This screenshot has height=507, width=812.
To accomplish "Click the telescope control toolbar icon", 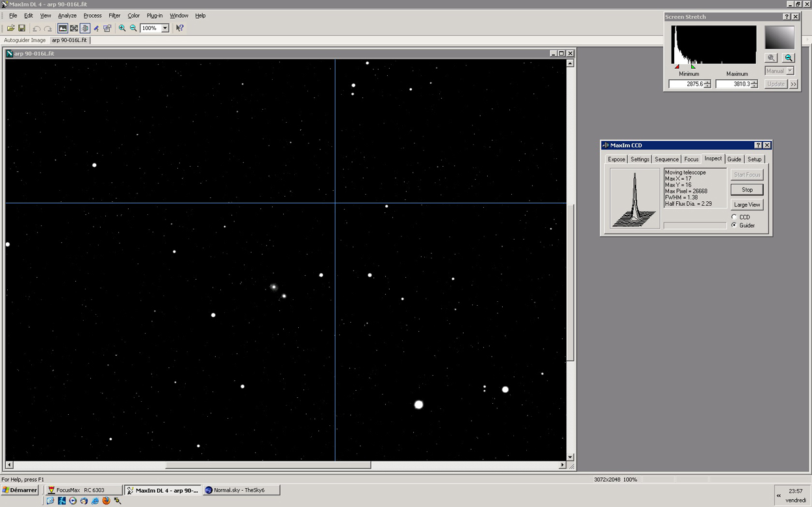I will pyautogui.click(x=96, y=29).
